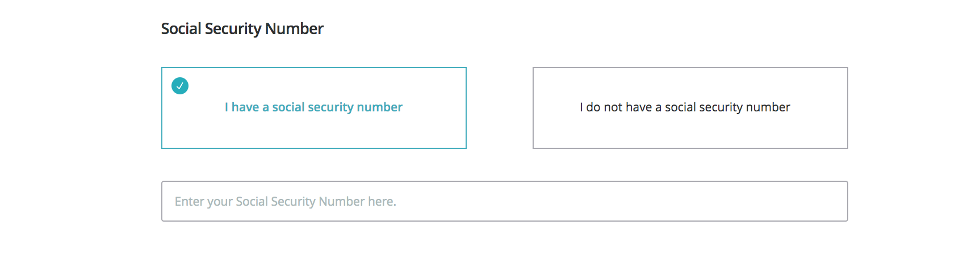Click the teal "I have a social security number" text
980x258 pixels.
(x=313, y=107)
